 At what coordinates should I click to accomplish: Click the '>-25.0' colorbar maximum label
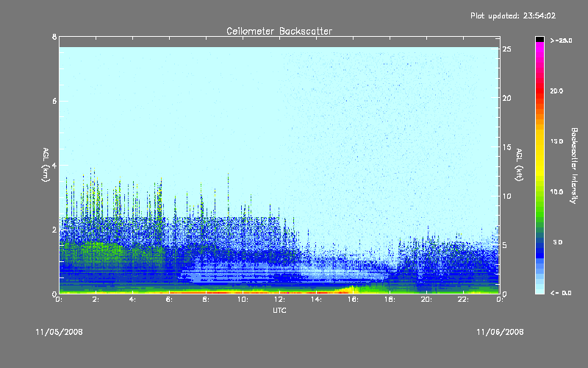[x=561, y=40]
